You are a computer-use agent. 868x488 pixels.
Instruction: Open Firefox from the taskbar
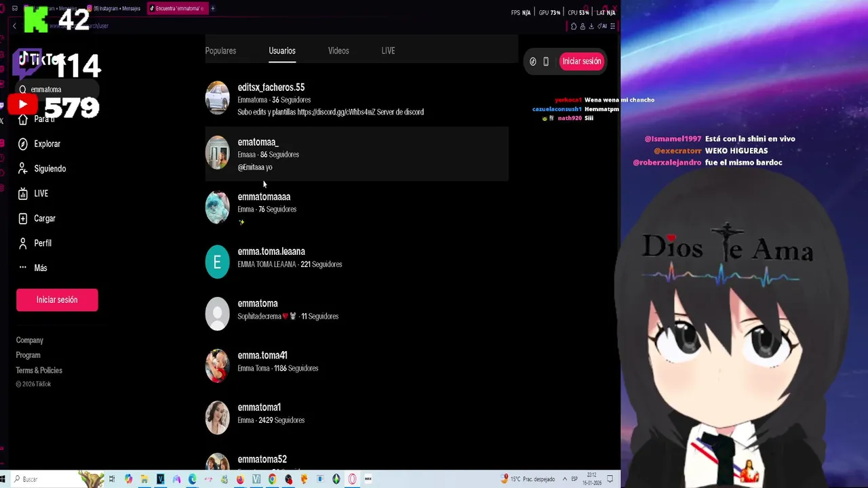240,479
